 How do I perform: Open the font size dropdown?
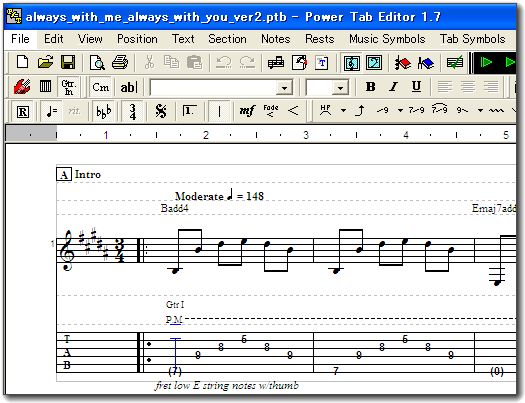click(x=340, y=88)
